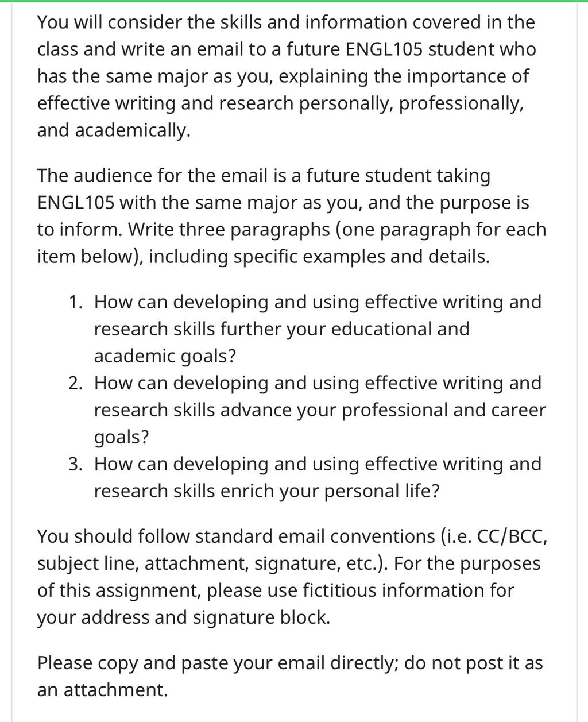Click ENGL105 in the audience paragraph

coord(76,202)
